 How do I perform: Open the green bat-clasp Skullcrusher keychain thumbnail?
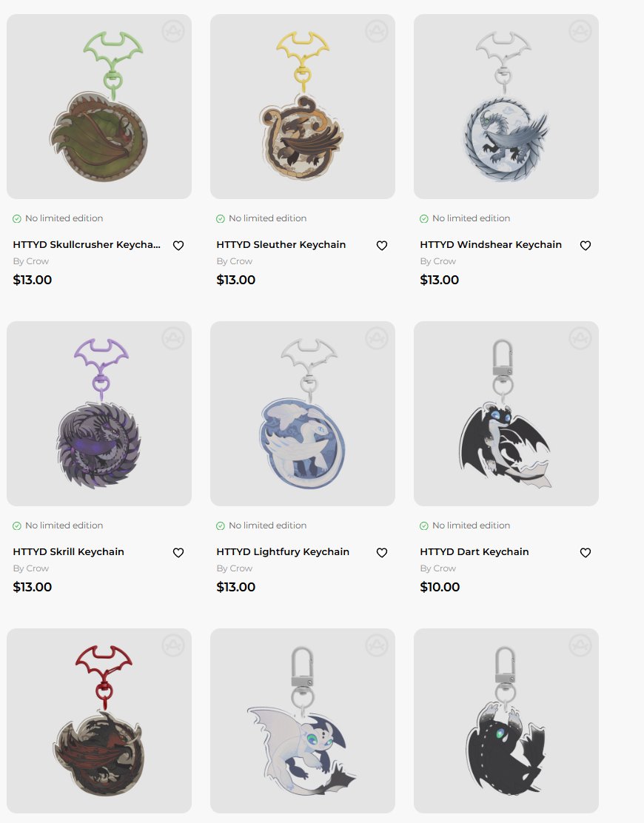pyautogui.click(x=99, y=107)
